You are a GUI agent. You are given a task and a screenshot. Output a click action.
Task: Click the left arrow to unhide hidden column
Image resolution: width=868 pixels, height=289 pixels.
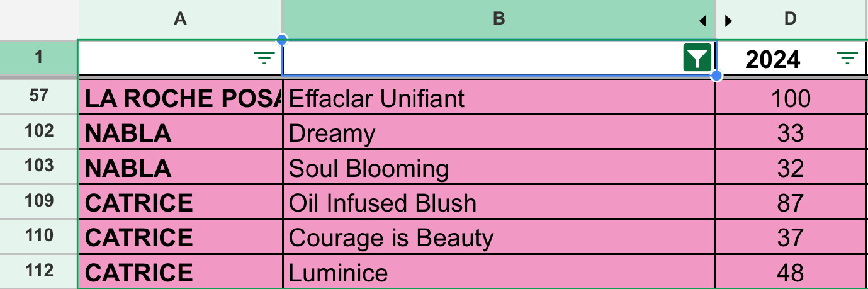tap(703, 21)
